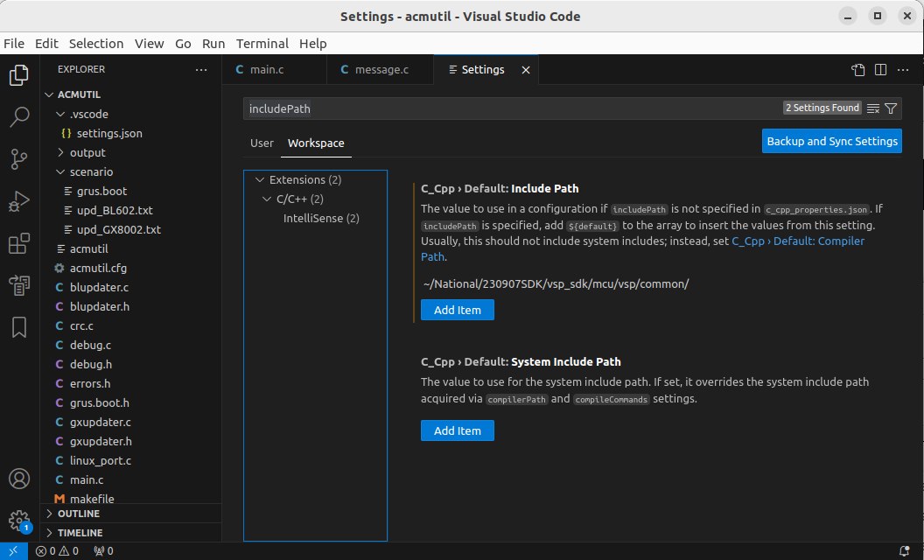Add Item under System Include Path

(458, 430)
